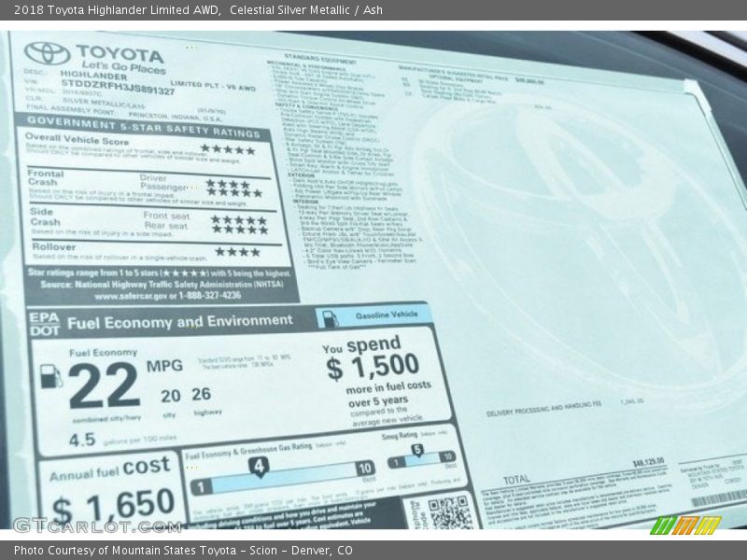The width and height of the screenshot is (747, 560).
Task: Click the pump icon in Gasoline Vehicle label
Action: pos(330,317)
